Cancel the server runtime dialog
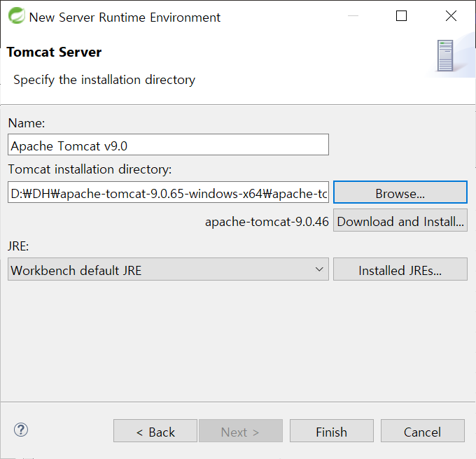 click(x=423, y=431)
